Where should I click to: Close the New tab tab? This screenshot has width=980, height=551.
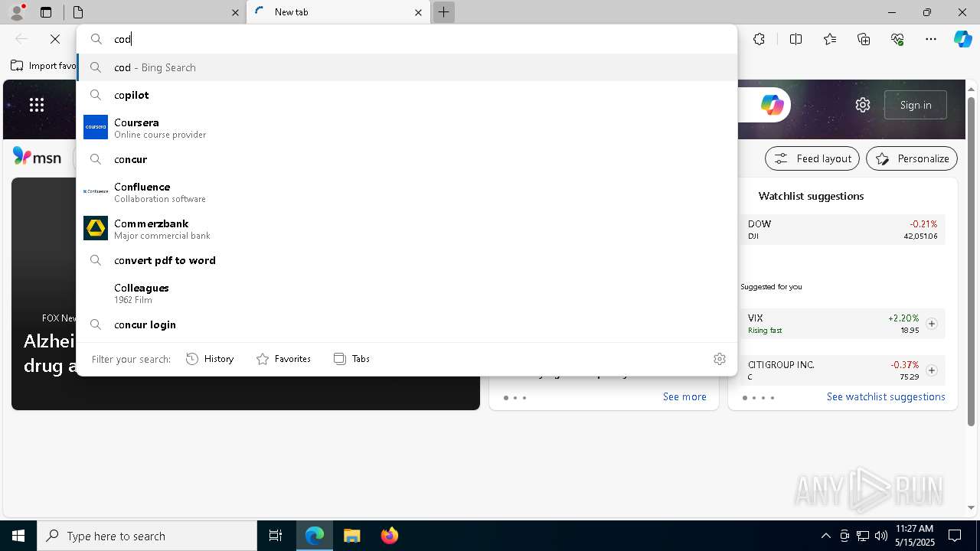[x=418, y=12]
